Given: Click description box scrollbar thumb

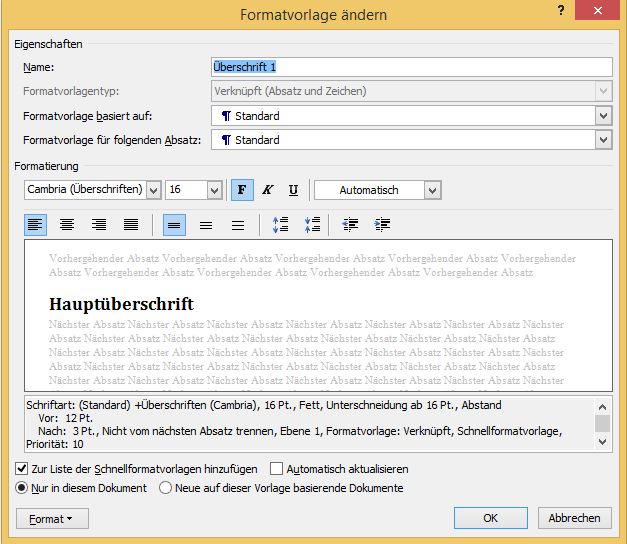Looking at the screenshot, I should (x=602, y=423).
